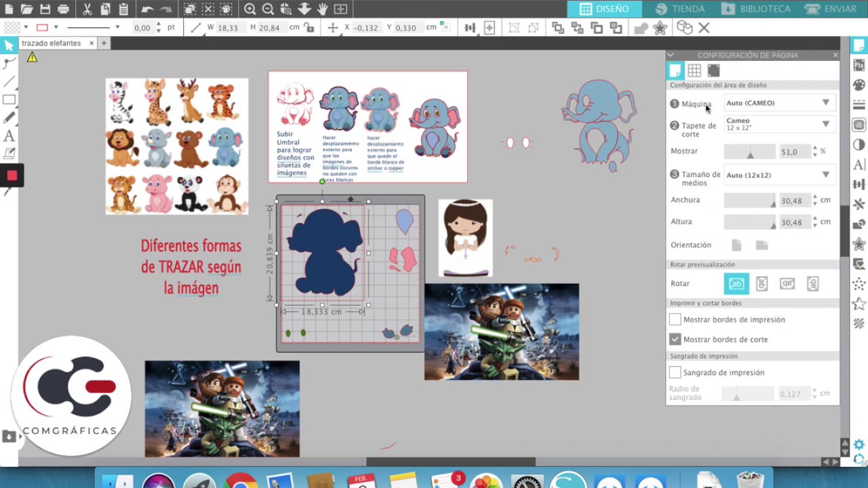Open the Fill color palette panel
This screenshot has height=488, width=868.
click(x=859, y=85)
